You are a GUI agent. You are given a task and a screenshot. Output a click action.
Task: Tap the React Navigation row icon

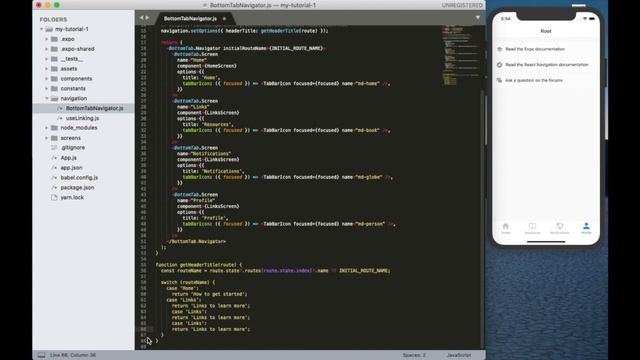[x=500, y=64]
